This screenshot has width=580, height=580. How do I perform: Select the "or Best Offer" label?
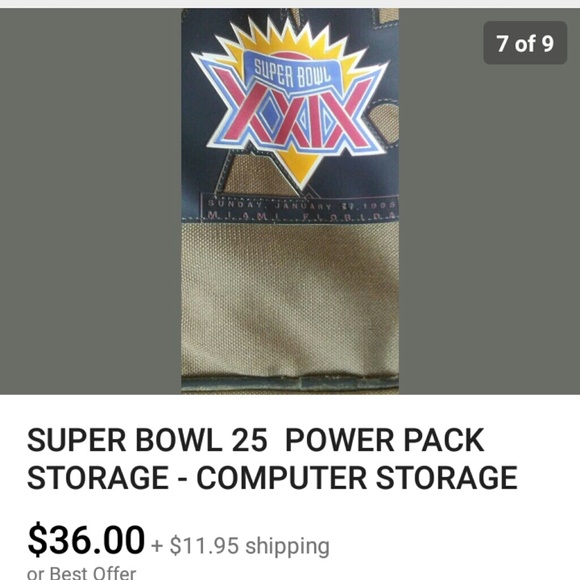click(x=81, y=572)
